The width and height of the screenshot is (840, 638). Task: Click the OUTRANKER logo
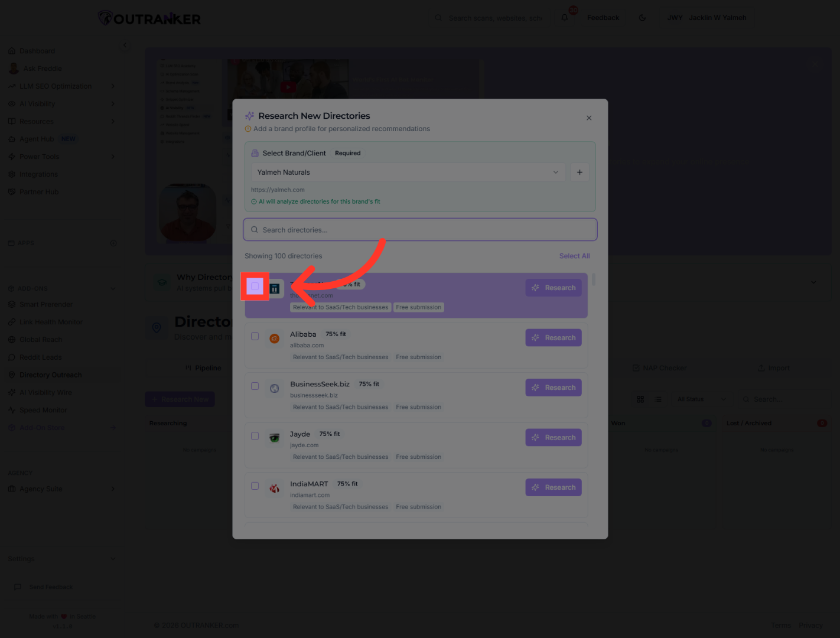point(149,18)
